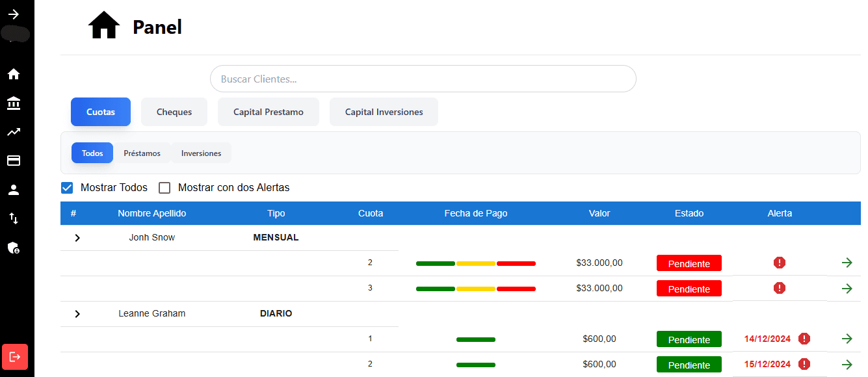The image size is (868, 377).
Task: Click the green progress bar on Leanne's first cuota
Action: [475, 339]
